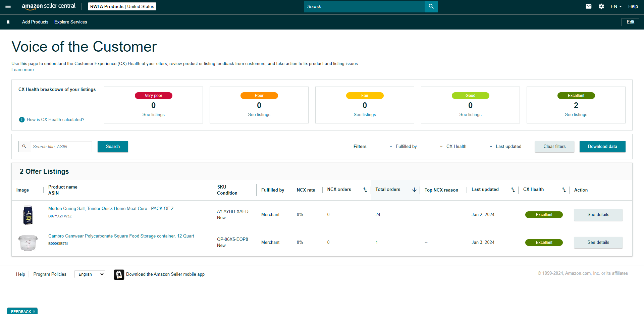The image size is (644, 314).
Task: Open the English language select in footer
Action: coord(90,274)
